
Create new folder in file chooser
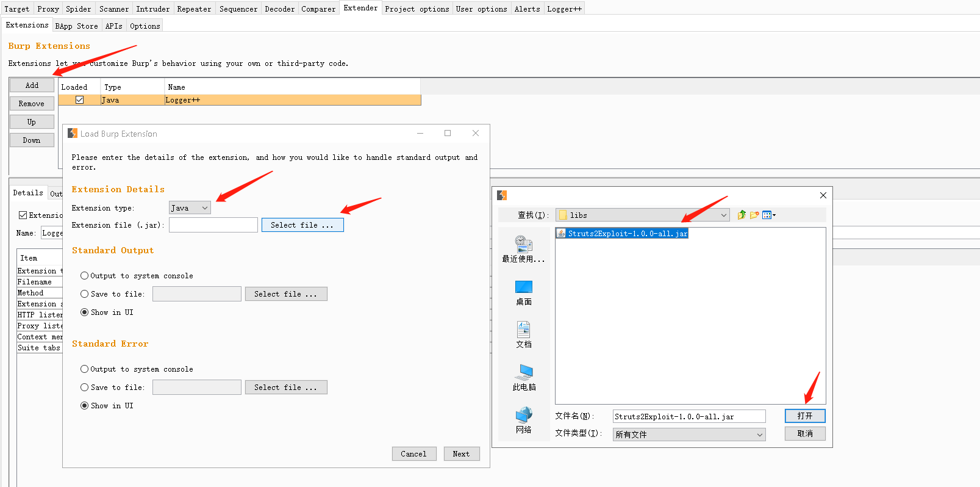pos(754,215)
